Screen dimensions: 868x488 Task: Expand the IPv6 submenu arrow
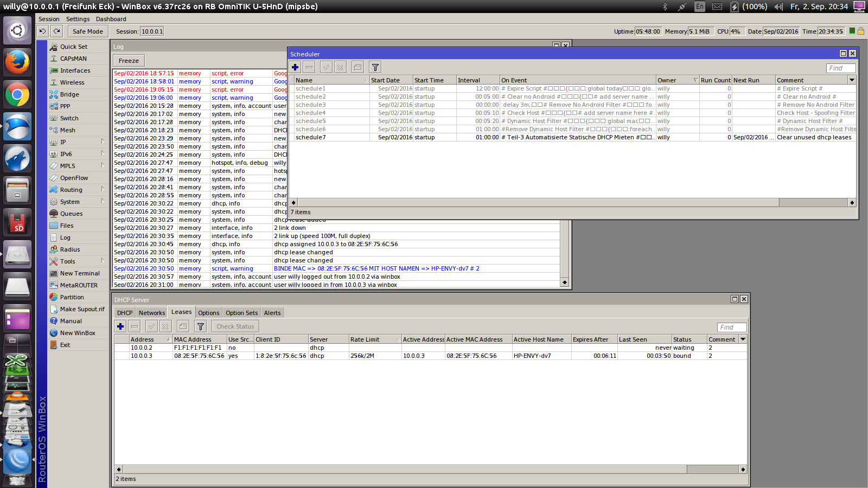tap(103, 153)
